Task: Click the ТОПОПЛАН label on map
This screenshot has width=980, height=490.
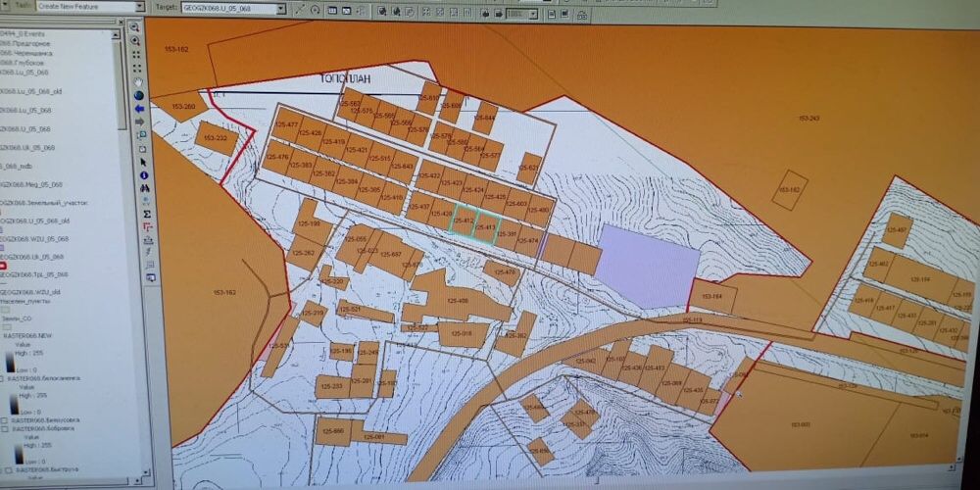Action: (345, 79)
